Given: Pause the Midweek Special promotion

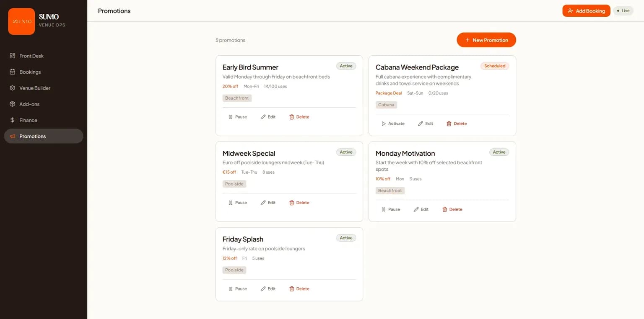Looking at the screenshot, I should [237, 203].
